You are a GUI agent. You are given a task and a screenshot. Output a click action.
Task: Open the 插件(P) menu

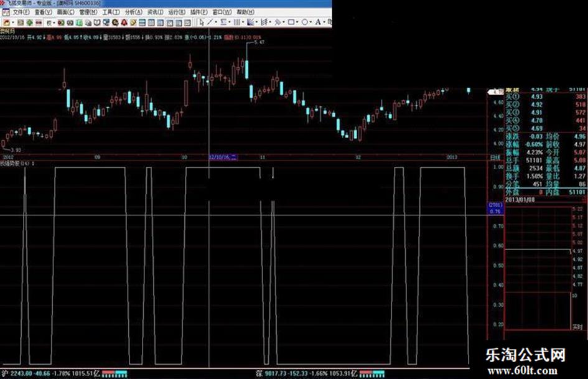[x=199, y=12]
